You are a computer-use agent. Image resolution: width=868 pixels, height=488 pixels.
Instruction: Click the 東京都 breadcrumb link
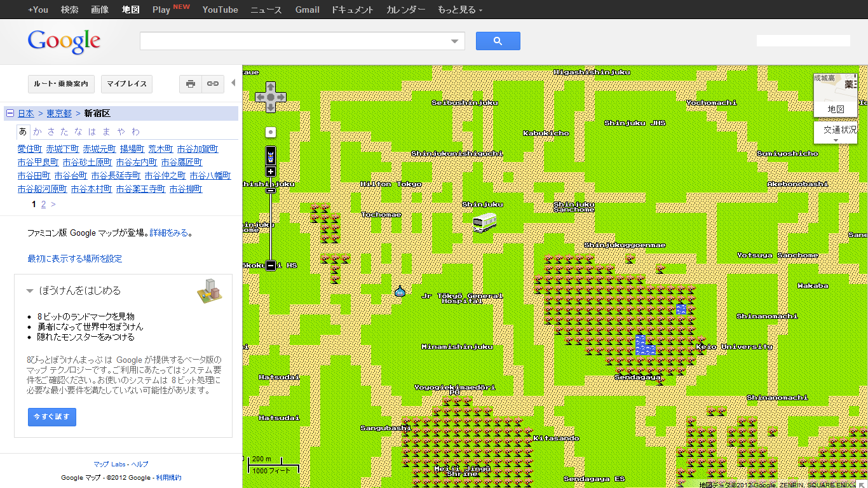pos(59,113)
